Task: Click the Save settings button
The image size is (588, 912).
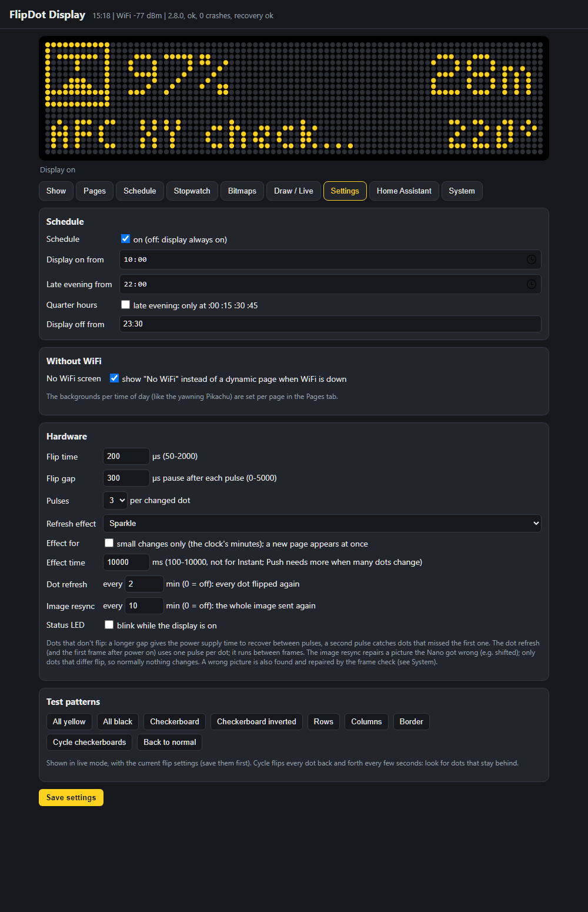Action: pyautogui.click(x=71, y=798)
